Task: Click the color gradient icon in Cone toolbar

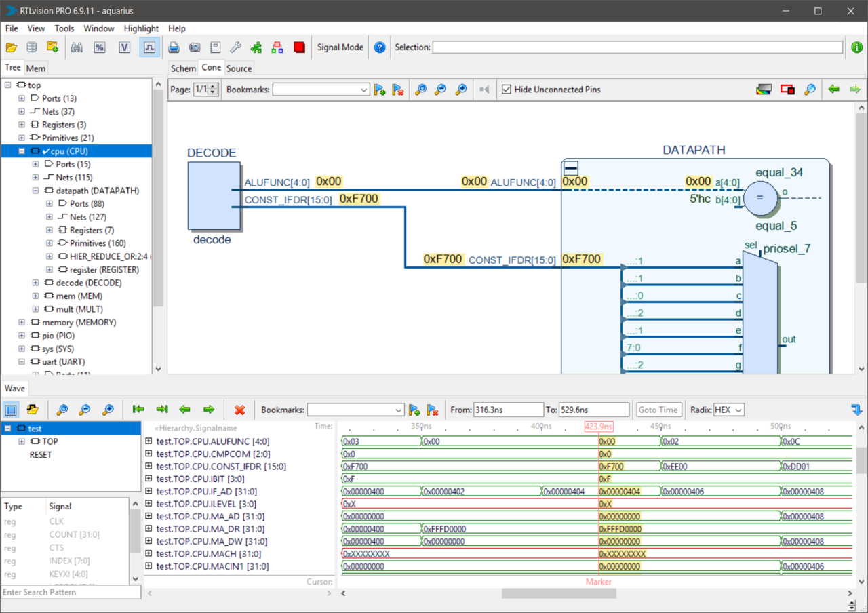Action: coord(764,90)
